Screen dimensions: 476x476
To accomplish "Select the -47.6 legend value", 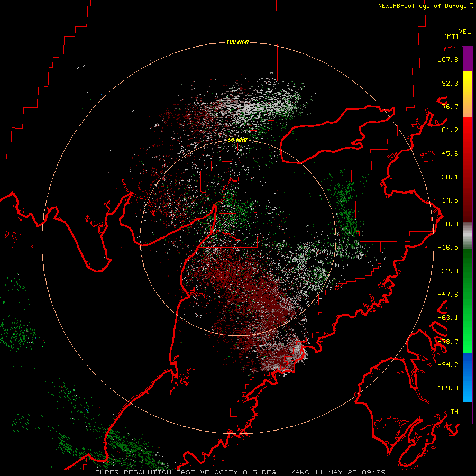I will (x=448, y=295).
